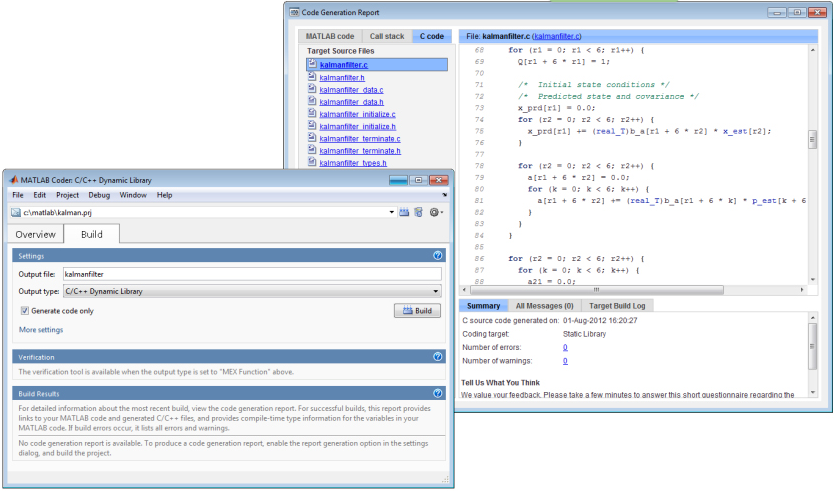Open the kalmanfilter.c link in the file header
Viewport: 834px width, 493px height.
coord(557,36)
